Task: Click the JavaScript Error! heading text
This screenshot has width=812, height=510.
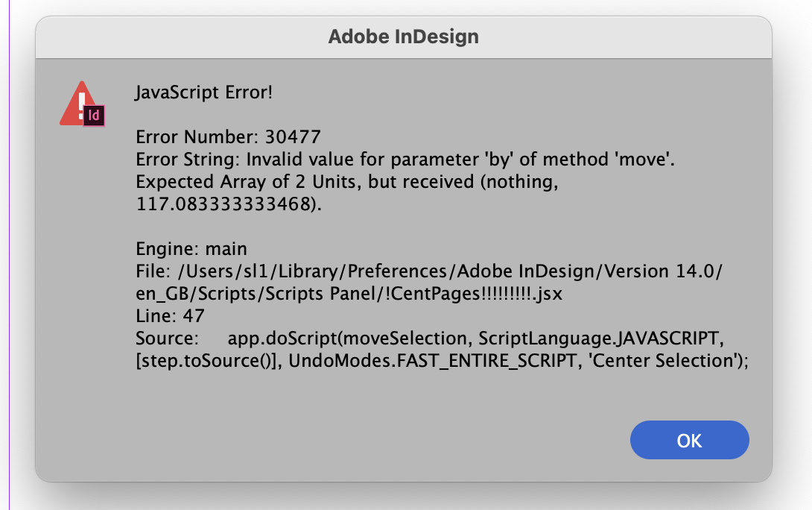Action: [203, 92]
